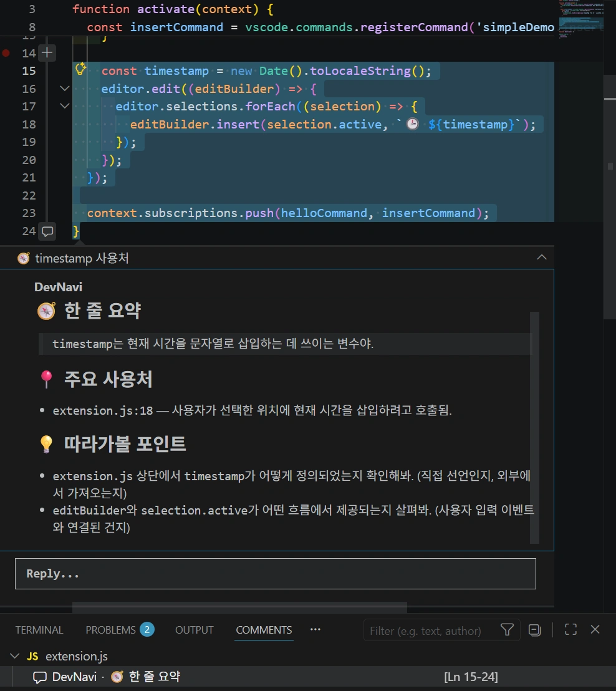Open more panel views ellipsis menu
Image resolution: width=616 pixels, height=691 pixels.
click(x=315, y=629)
